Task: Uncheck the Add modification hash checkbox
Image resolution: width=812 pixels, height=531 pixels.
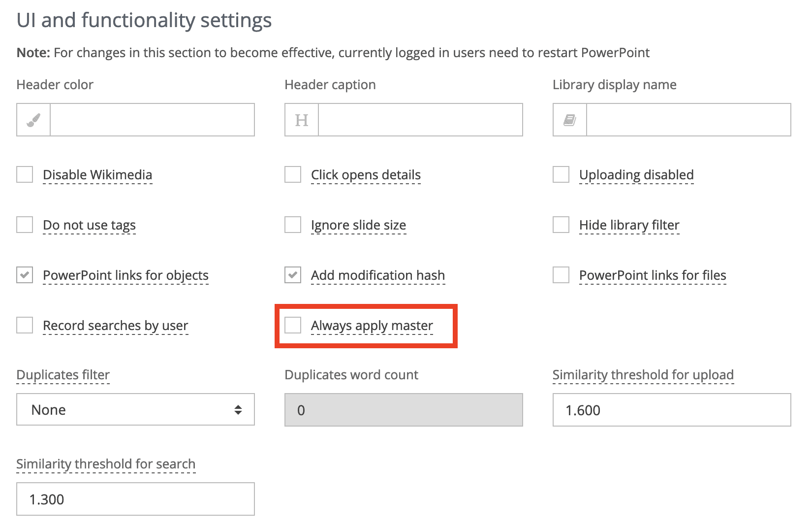Action: click(x=293, y=275)
